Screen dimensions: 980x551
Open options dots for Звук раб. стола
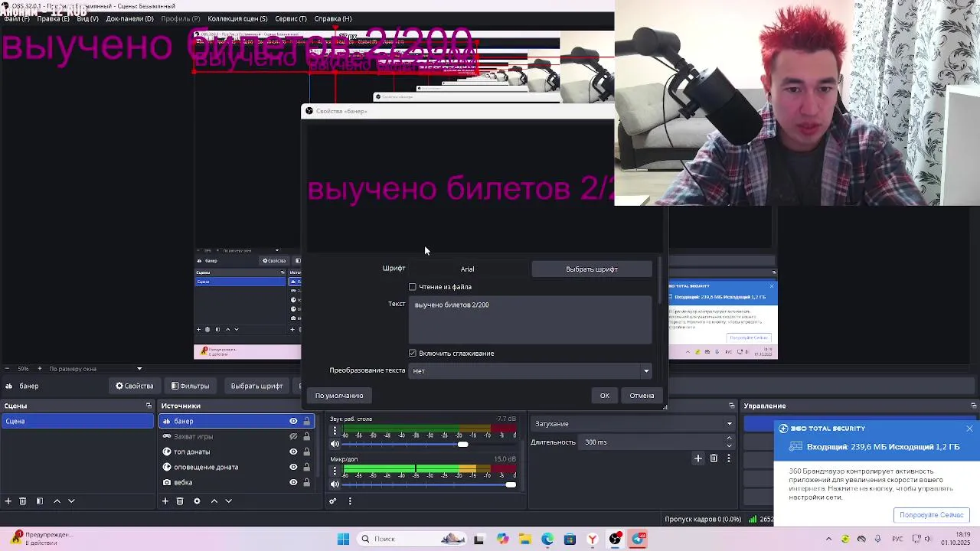coord(335,431)
